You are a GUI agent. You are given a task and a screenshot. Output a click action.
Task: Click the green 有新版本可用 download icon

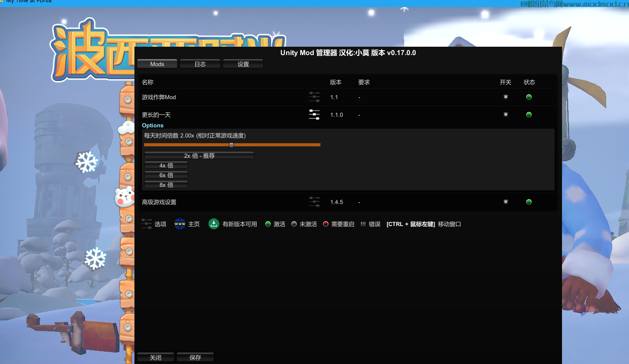(x=214, y=224)
